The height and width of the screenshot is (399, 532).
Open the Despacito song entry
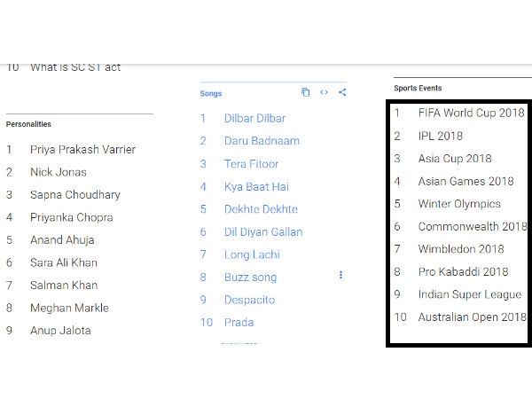click(x=249, y=301)
